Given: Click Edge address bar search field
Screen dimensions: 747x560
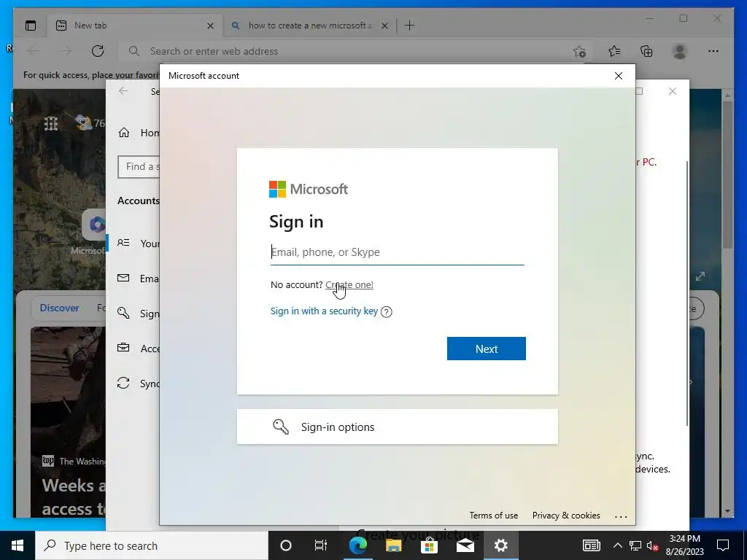Looking at the screenshot, I should (x=352, y=51).
